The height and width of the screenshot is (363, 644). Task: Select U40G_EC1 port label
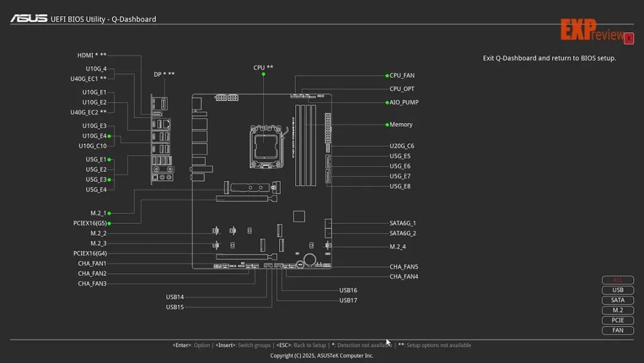(88, 79)
